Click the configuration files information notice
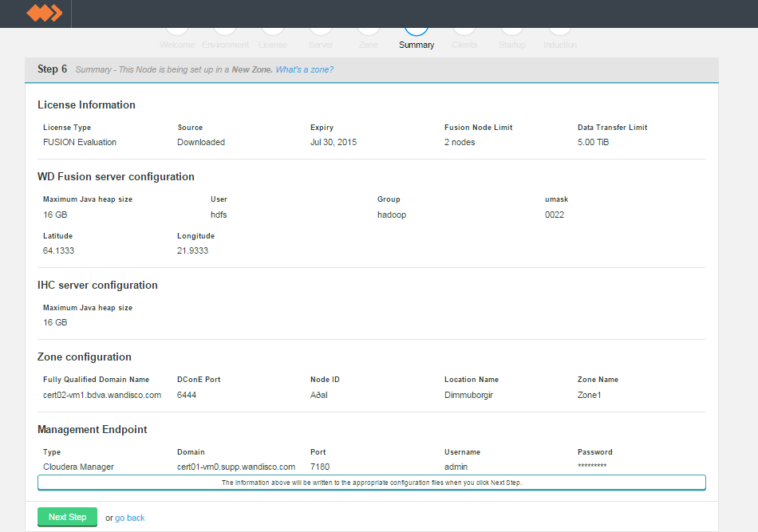The image size is (758, 532). [372, 483]
